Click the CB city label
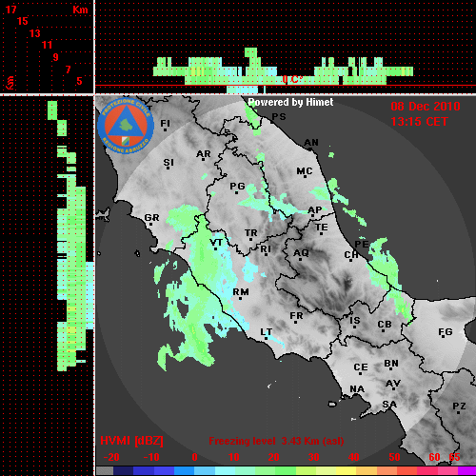 [x=385, y=325]
